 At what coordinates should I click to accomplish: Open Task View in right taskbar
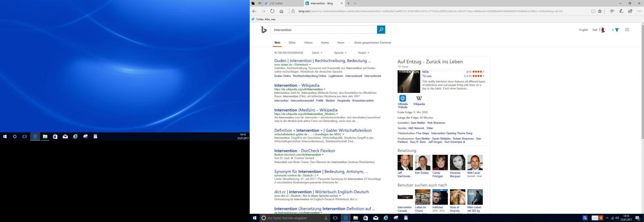point(335,218)
